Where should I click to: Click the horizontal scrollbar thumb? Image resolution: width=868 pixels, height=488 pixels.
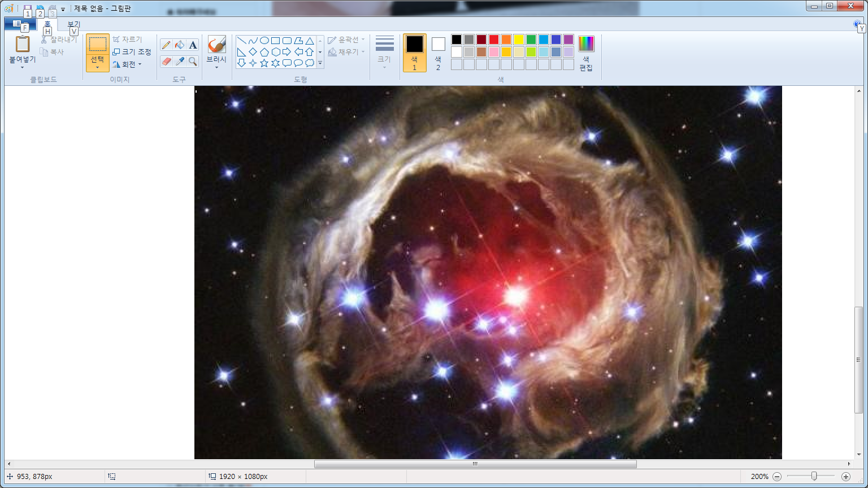point(475,464)
